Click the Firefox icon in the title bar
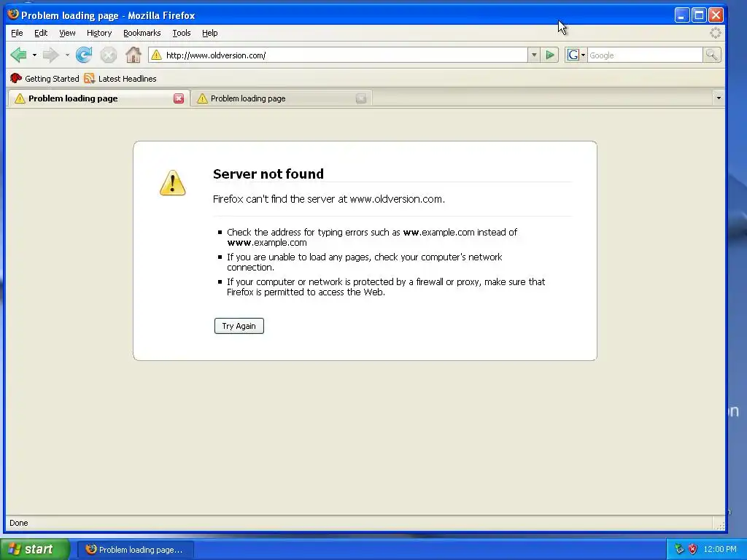The height and width of the screenshot is (560, 747). [13, 15]
